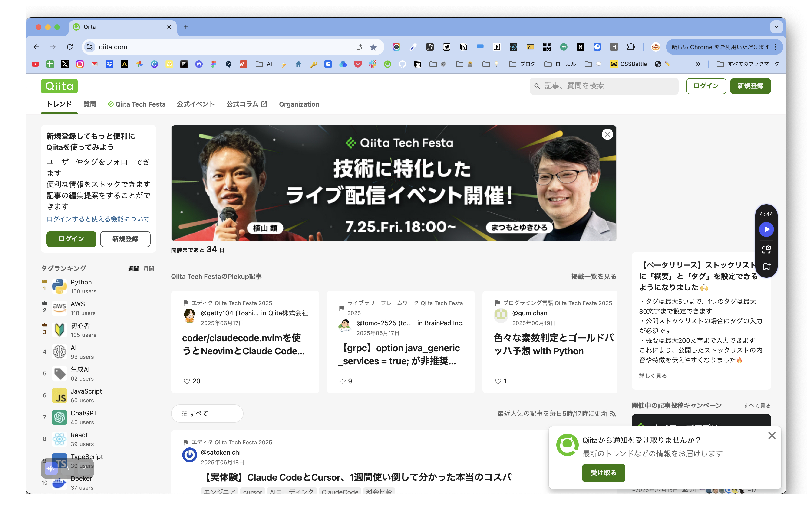The height and width of the screenshot is (528, 812).
Task: Open the Qiita Tech Festa live event banner
Action: 394,183
